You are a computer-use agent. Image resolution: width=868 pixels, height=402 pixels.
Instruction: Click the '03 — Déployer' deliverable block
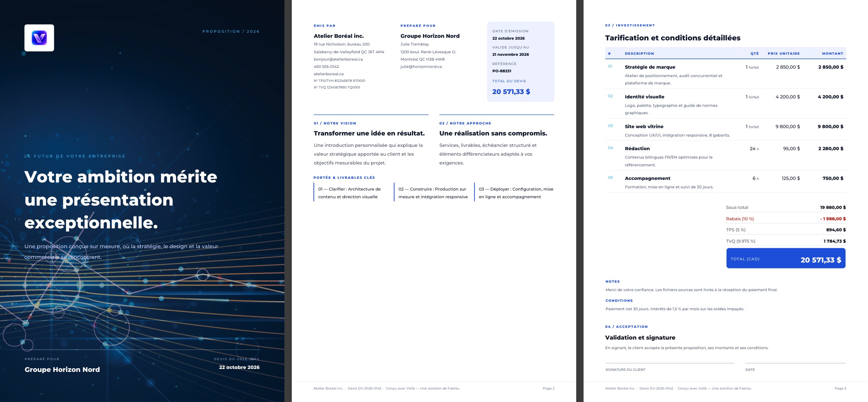pos(514,193)
